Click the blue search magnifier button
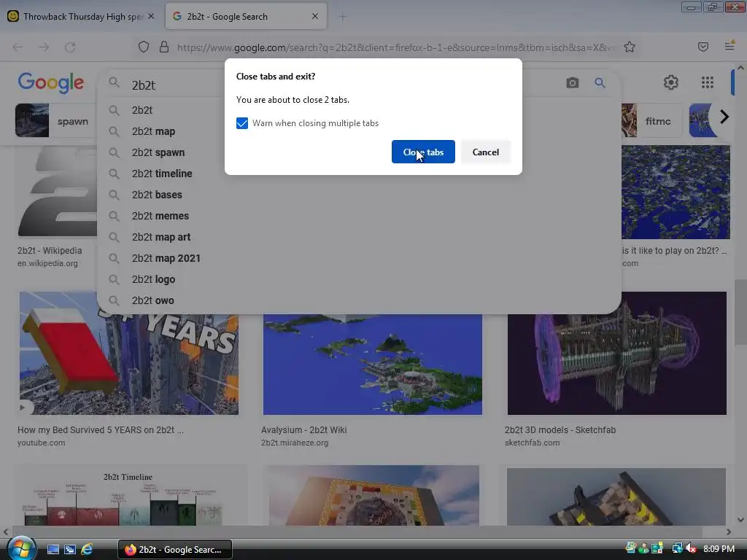 tap(600, 83)
